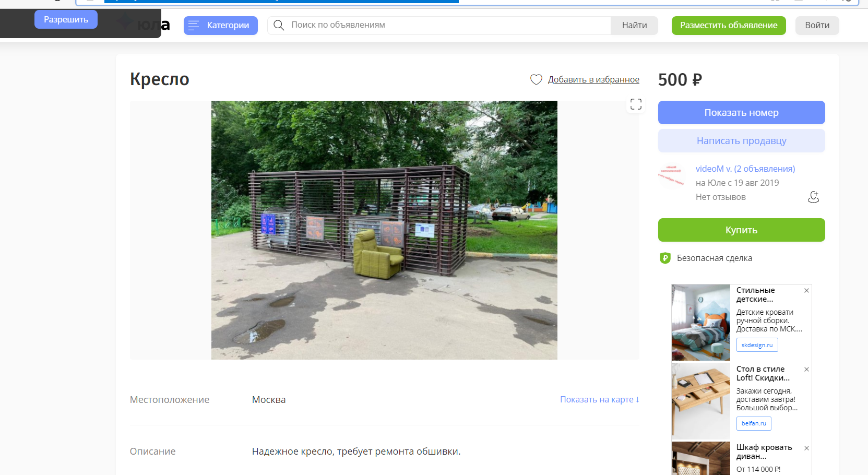Click the 500 ₽ price text
The image size is (868, 475).
pyautogui.click(x=680, y=79)
